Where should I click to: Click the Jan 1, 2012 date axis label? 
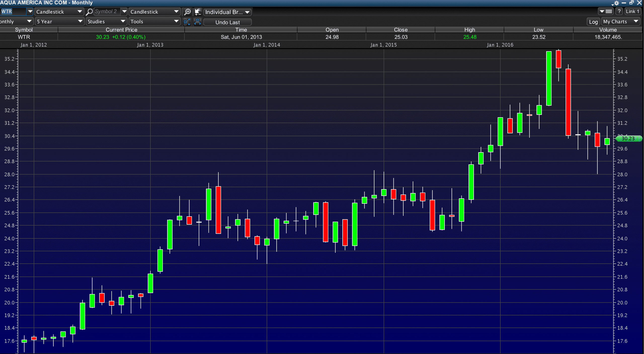point(34,45)
